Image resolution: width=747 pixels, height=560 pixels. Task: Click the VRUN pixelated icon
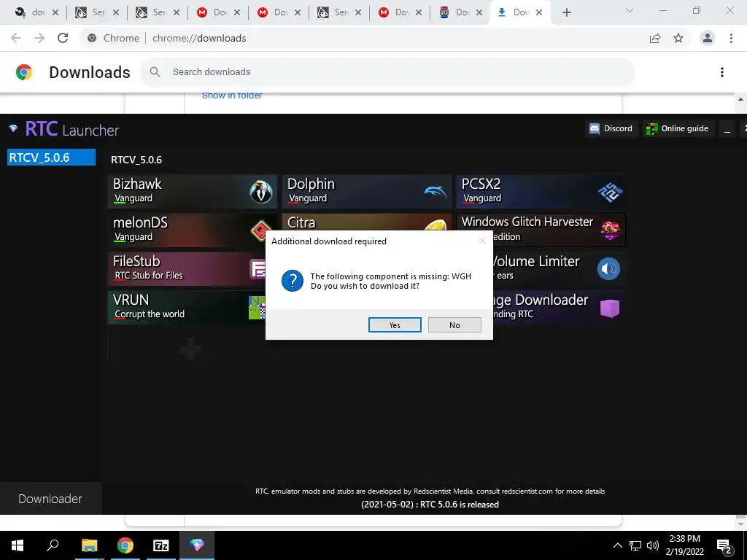click(x=257, y=308)
